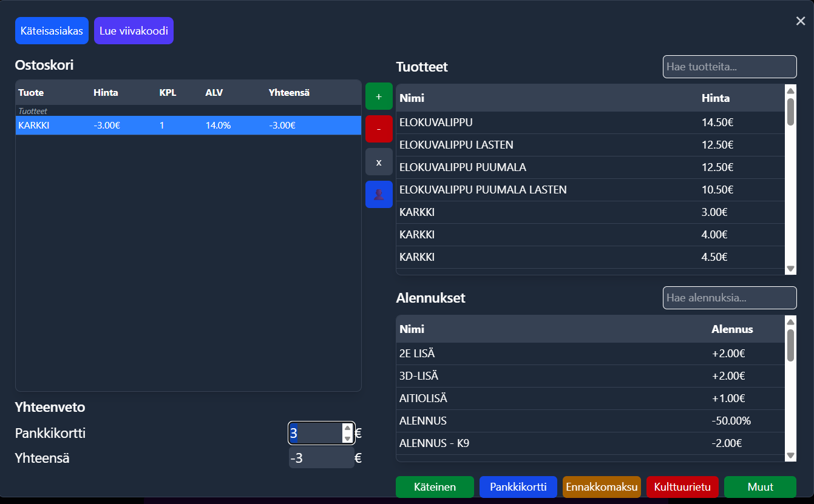Click the Hae alennuksia search box
Screen dimensions: 814x504
click(x=729, y=298)
